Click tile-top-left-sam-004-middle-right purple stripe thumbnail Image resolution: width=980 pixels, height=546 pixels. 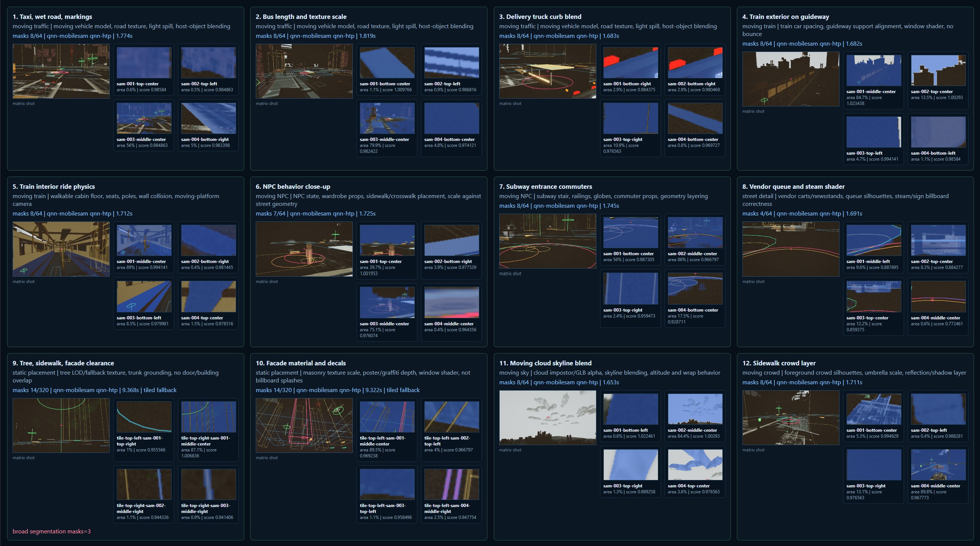pyautogui.click(x=451, y=484)
